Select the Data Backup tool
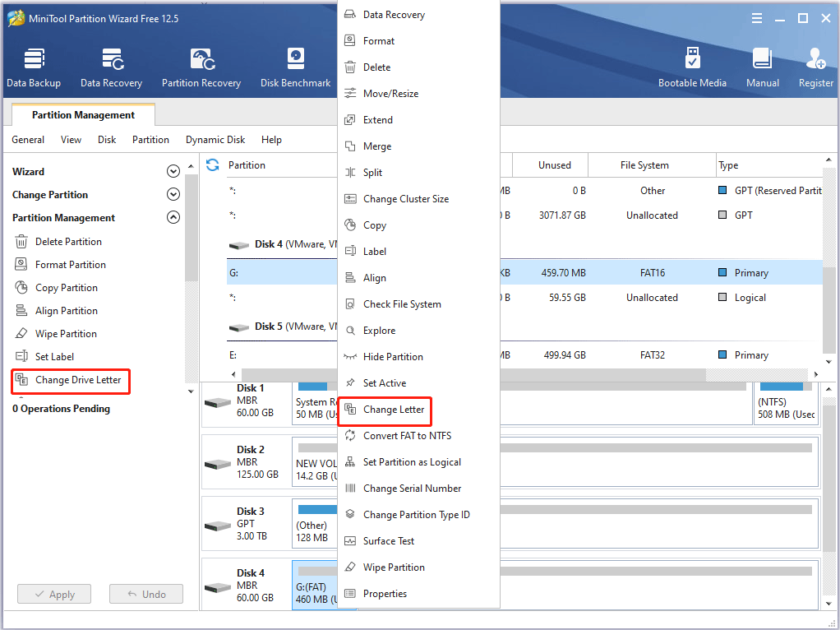The width and height of the screenshot is (840, 630). click(34, 66)
